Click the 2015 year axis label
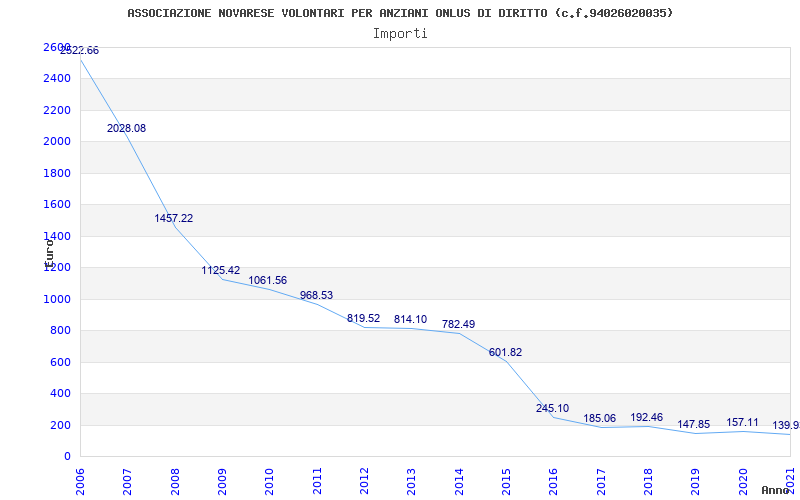800x500 pixels. pyautogui.click(x=506, y=482)
